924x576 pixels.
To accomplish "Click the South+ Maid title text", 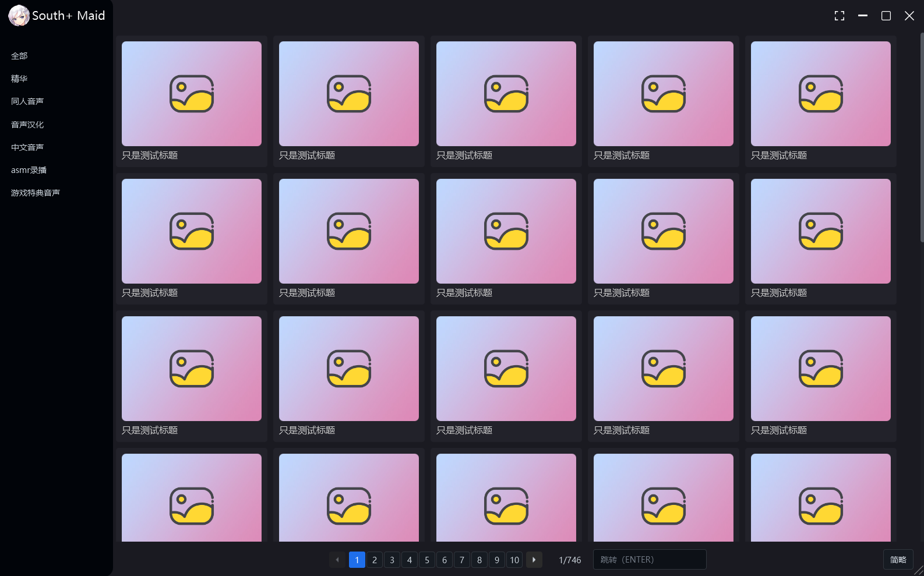I will [x=69, y=16].
